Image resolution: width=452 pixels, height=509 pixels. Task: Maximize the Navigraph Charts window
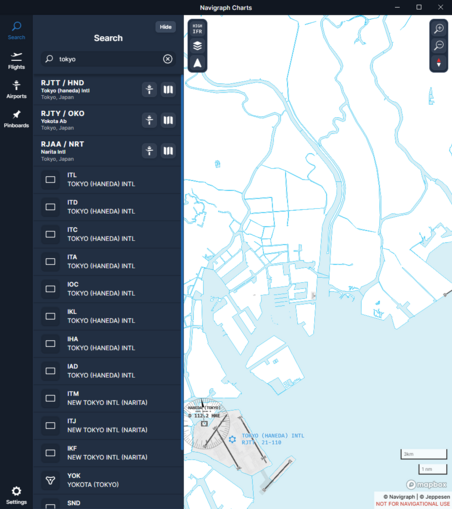click(x=419, y=7)
